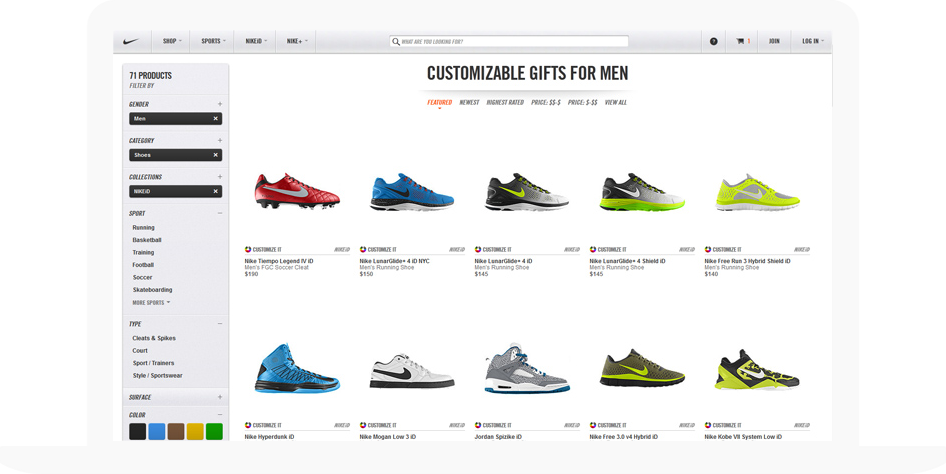The width and height of the screenshot is (946, 474).
Task: Collapse the Sport filter section
Action: pyautogui.click(x=220, y=213)
